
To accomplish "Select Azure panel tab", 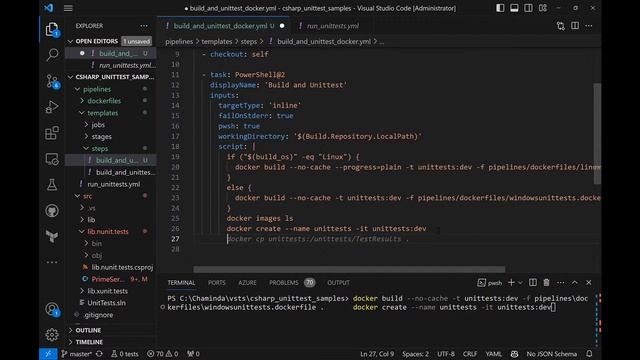I will (247, 282).
